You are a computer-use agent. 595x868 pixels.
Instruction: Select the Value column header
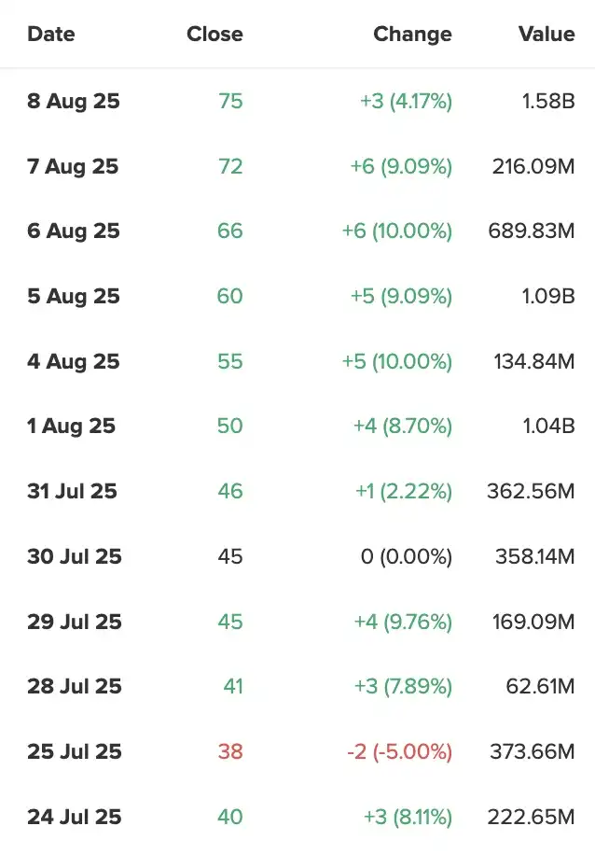pos(547,35)
